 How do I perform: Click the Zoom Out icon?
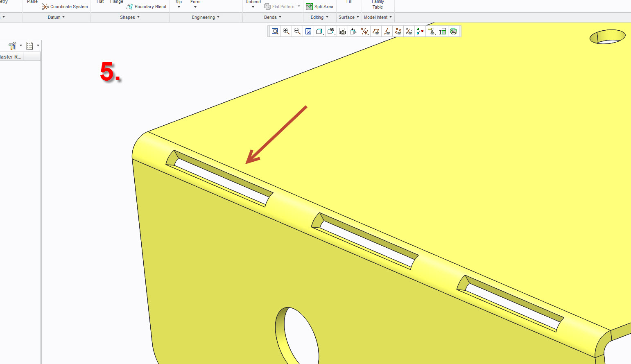[x=297, y=31]
